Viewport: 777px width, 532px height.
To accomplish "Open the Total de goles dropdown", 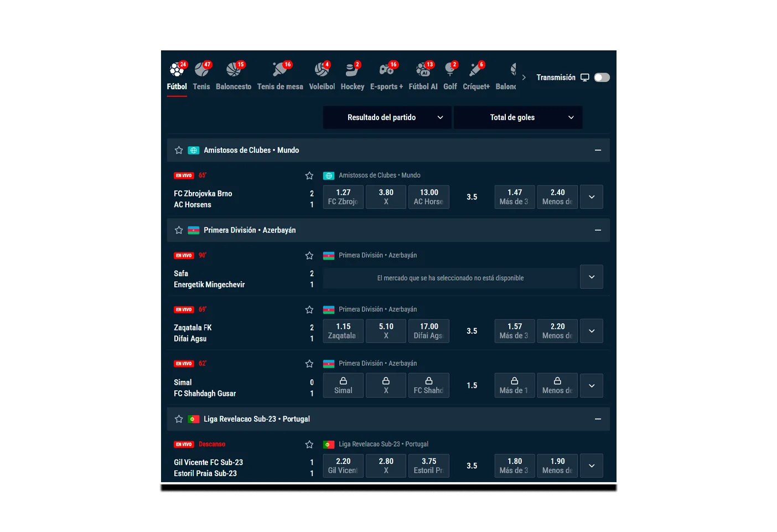I will 517,117.
